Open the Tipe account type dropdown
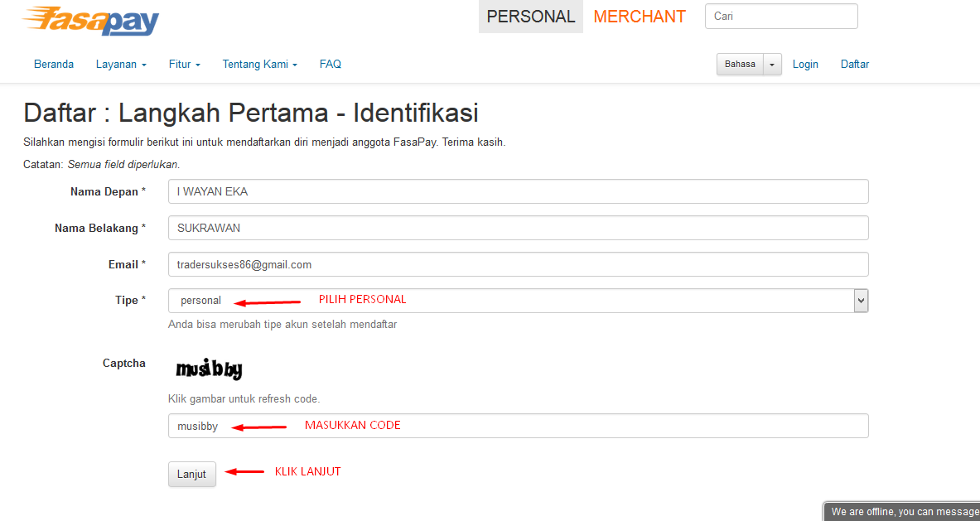Viewport: 980px width, 521px height. (518, 301)
